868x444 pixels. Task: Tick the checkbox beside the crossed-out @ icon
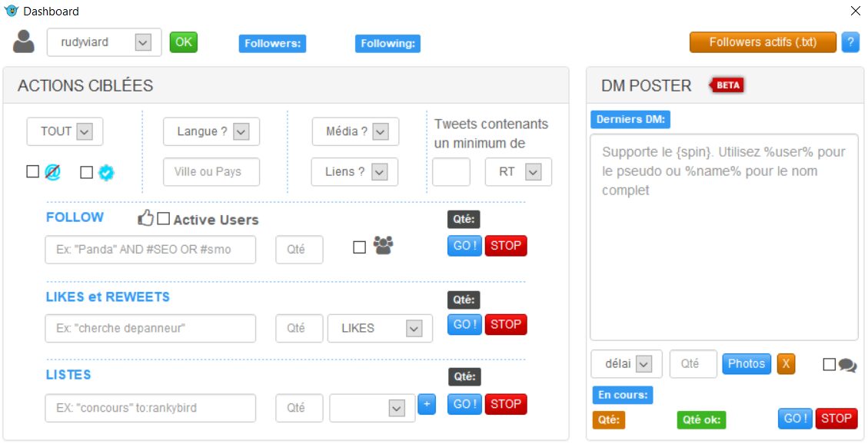(32, 172)
